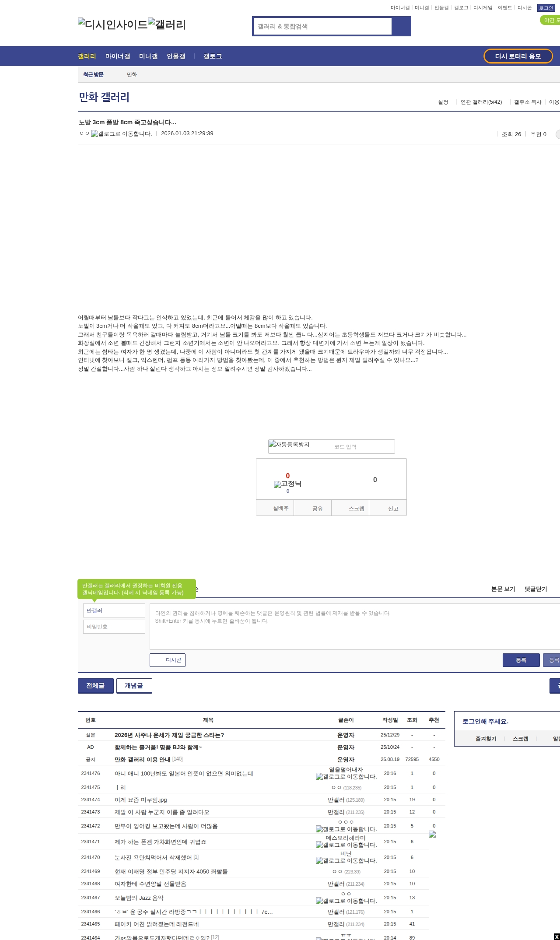Click the 공유 share button
Viewport: 560px width, 940px height.
312,508
